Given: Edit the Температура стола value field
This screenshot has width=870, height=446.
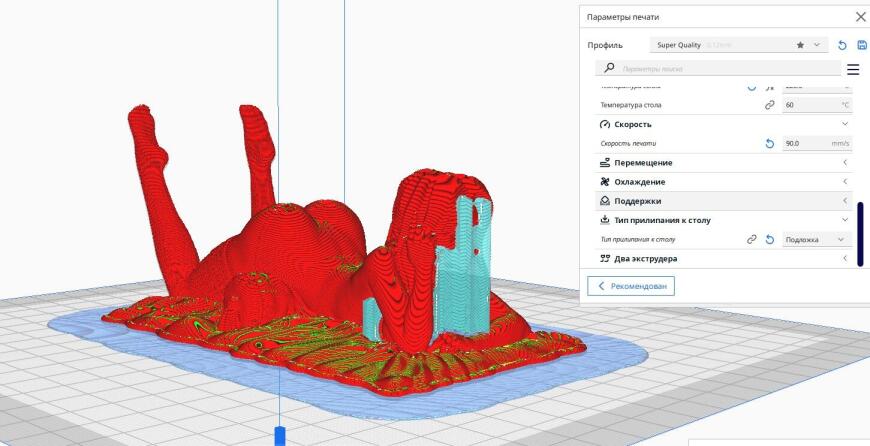Looking at the screenshot, I should pyautogui.click(x=816, y=105).
